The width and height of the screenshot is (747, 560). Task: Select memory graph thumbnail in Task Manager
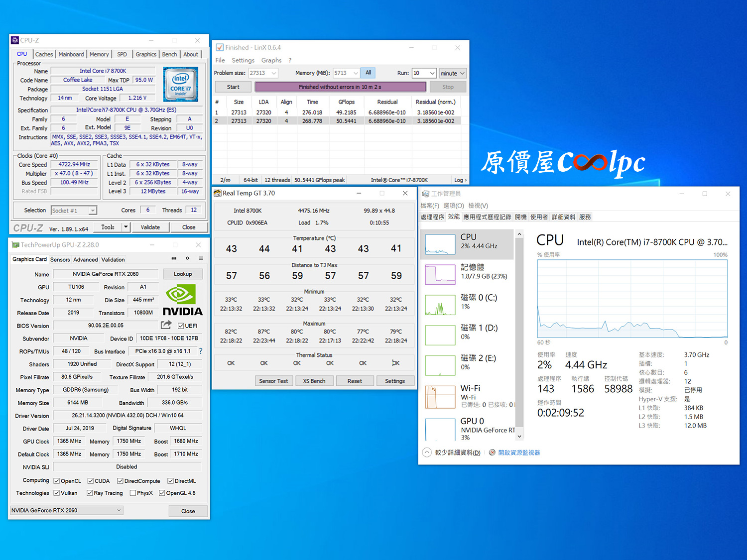[440, 274]
